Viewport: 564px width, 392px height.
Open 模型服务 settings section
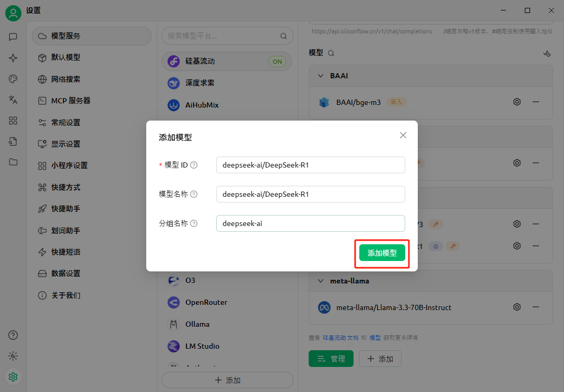[91, 36]
